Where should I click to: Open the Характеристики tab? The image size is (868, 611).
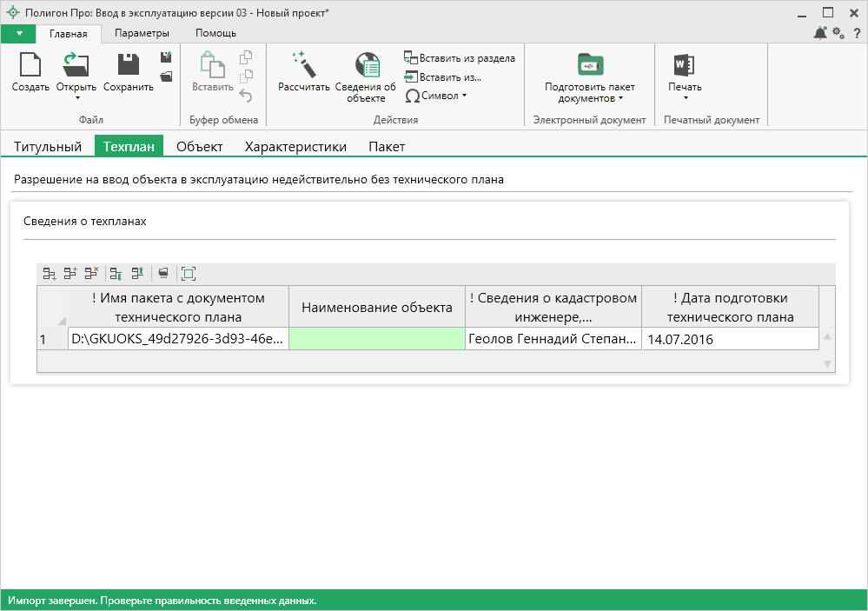(x=295, y=147)
